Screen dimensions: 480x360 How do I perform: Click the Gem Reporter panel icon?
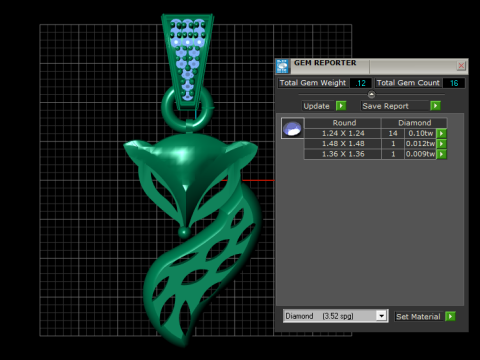(282, 66)
